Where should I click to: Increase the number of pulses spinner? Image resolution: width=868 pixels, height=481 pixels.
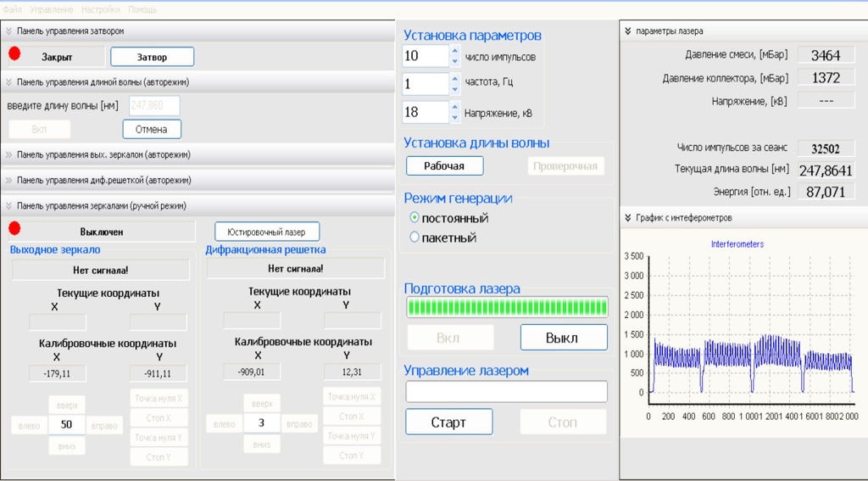(x=454, y=51)
